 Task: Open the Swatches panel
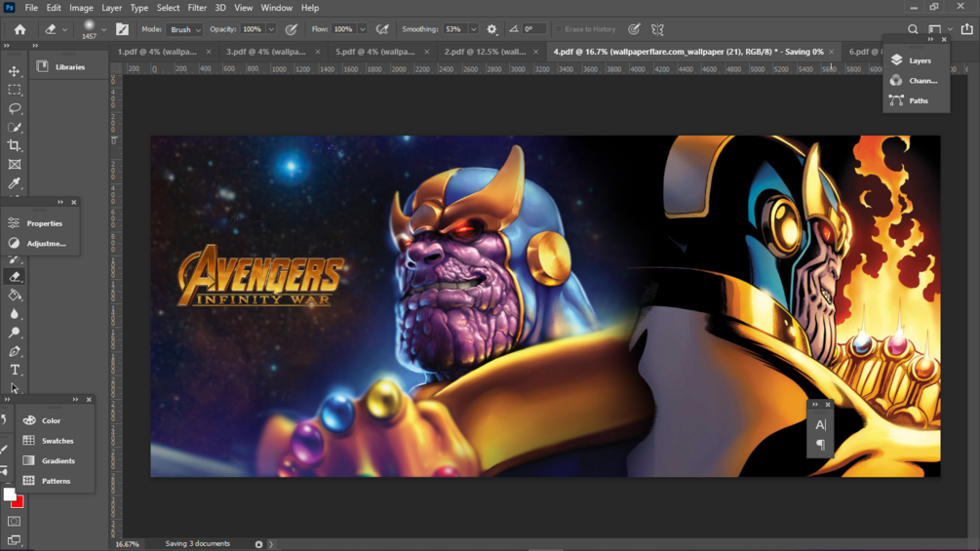click(49, 441)
